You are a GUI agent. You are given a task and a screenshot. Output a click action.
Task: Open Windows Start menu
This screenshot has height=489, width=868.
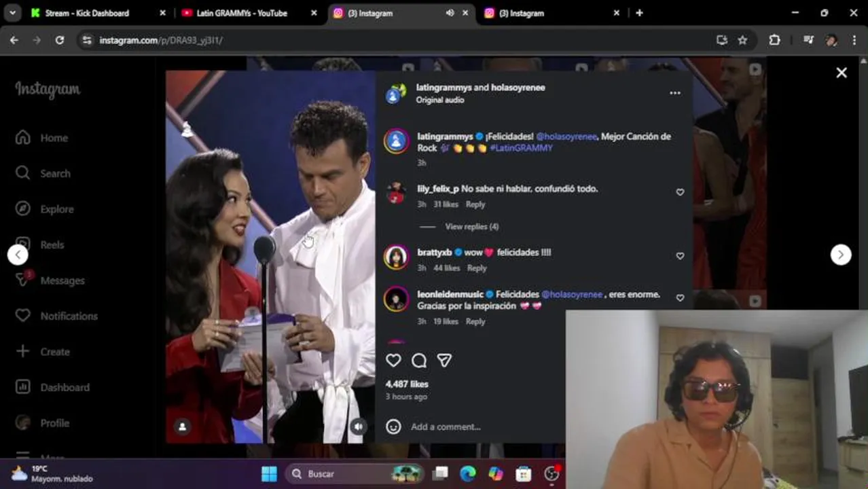[x=269, y=473]
